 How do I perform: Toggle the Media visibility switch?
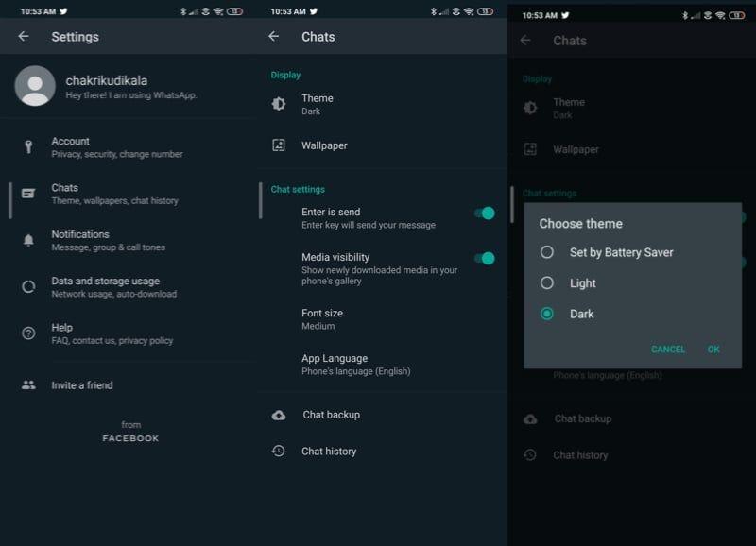tap(485, 258)
